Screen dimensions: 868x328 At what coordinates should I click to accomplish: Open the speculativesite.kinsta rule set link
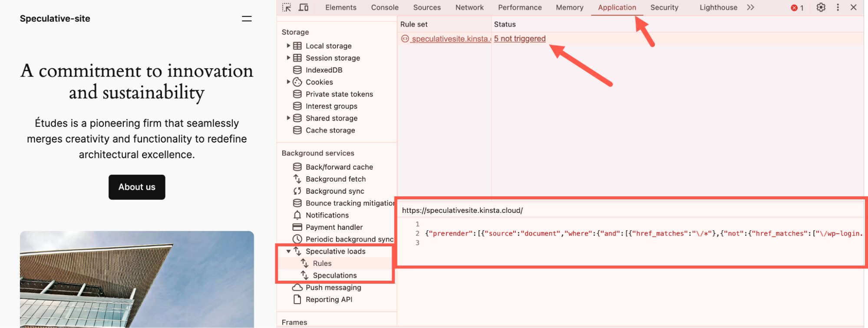pos(451,39)
